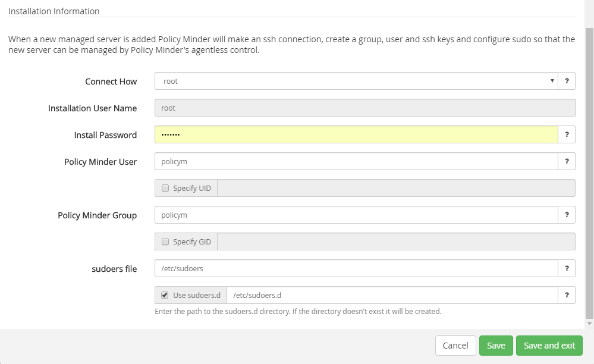Open the Connect How dropdown

(356, 81)
